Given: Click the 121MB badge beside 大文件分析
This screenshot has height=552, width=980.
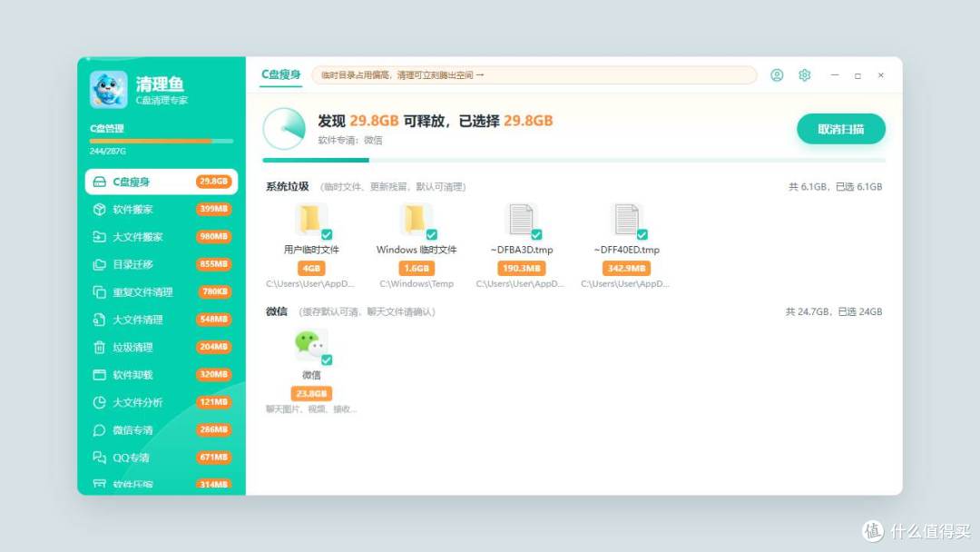Looking at the screenshot, I should coord(214,402).
